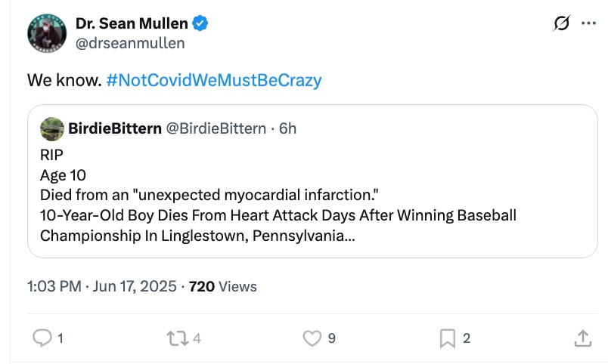
Task: Click the repost count of 4
Action: tap(197, 339)
